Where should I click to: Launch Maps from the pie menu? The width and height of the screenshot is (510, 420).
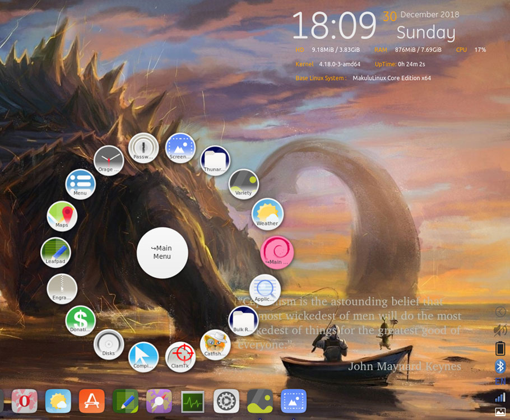62,217
